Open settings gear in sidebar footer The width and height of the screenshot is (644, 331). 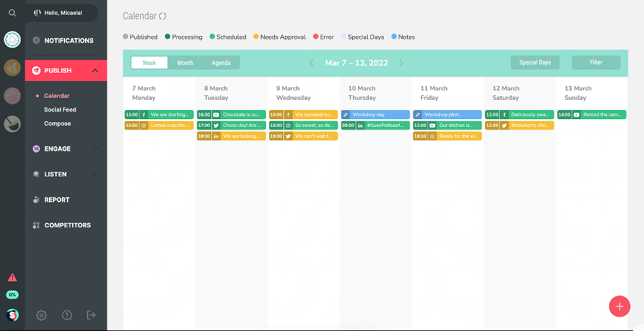(x=42, y=315)
